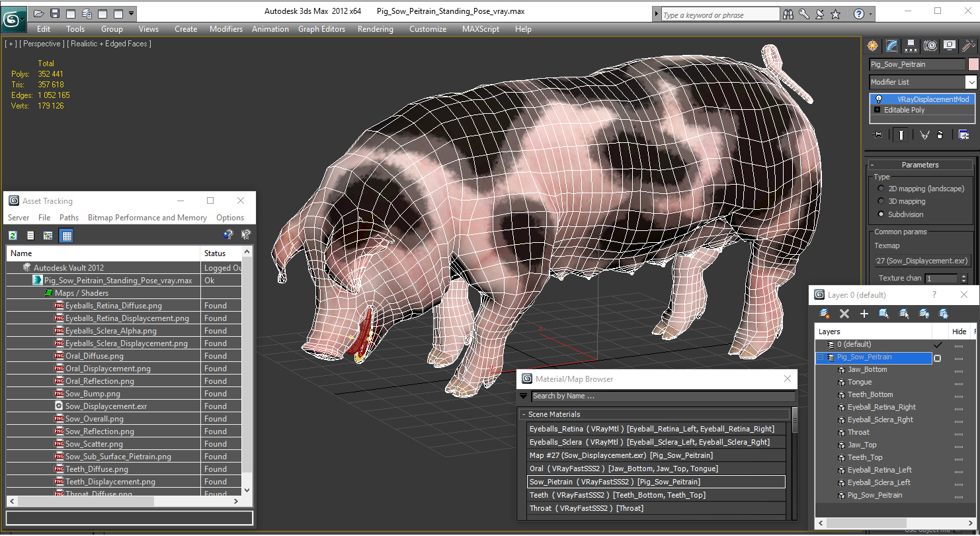Select 2D mapping (landscape) radio button

881,189
